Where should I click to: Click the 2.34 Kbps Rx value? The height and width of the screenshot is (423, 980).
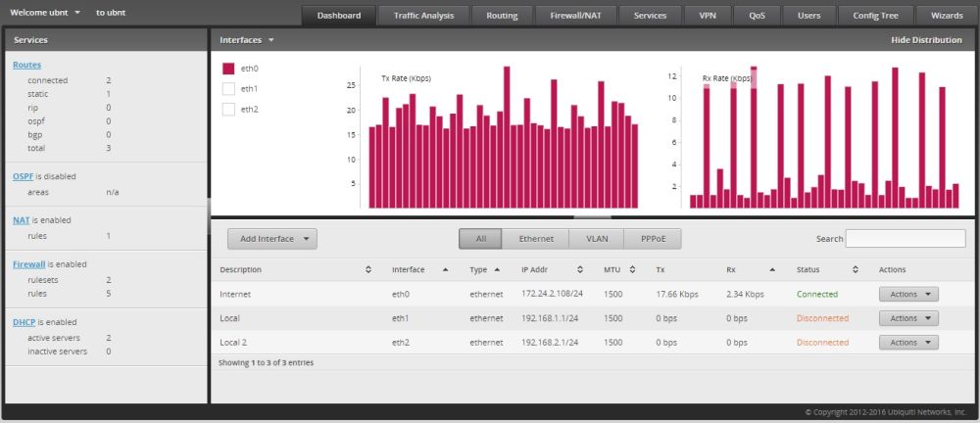(x=745, y=295)
